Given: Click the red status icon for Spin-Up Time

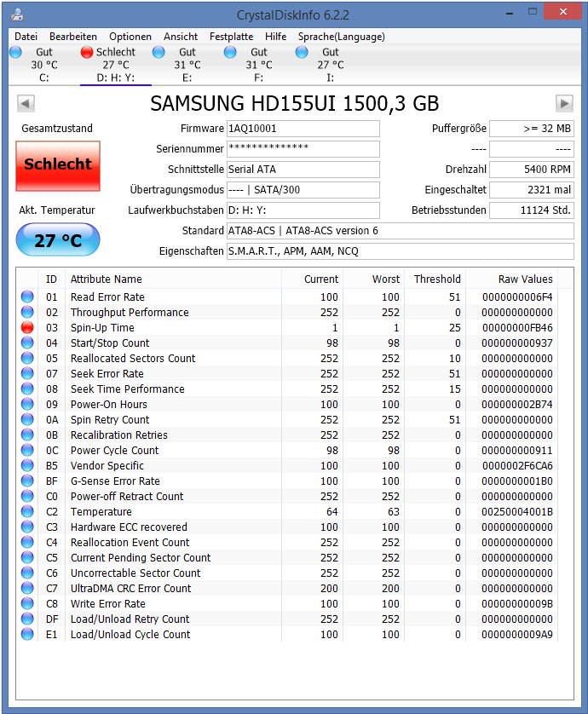Looking at the screenshot, I should coord(27,327).
